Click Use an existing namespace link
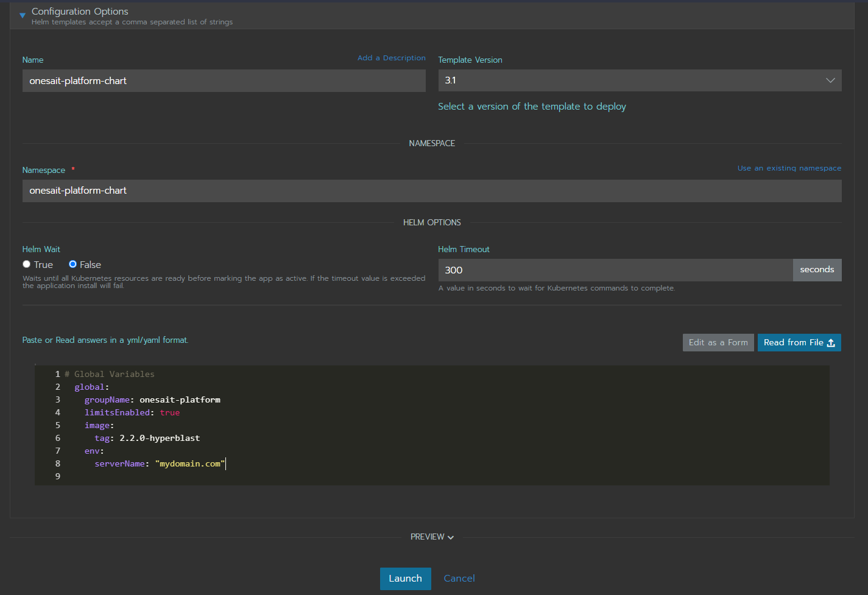This screenshot has height=595, width=868. pos(789,168)
